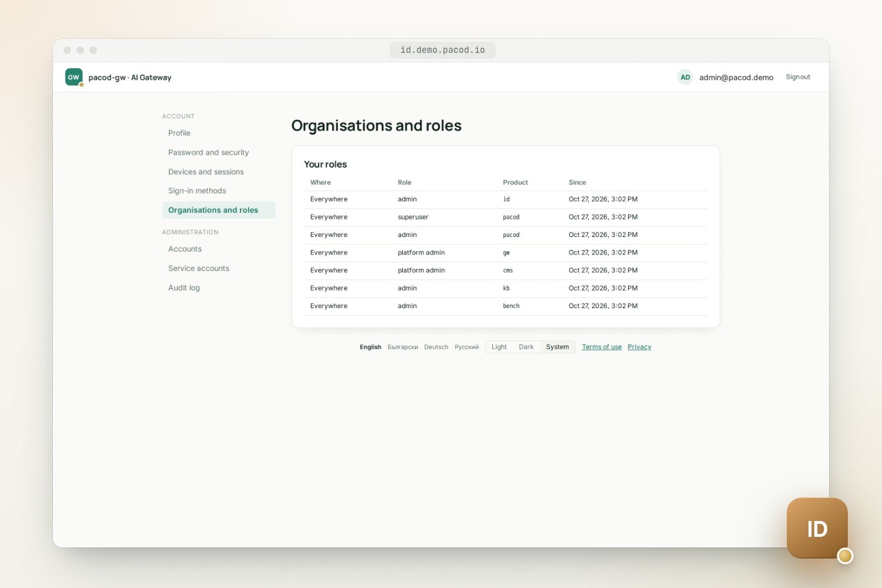Viewport: 882px width, 588px height.
Task: Sign out of the admin account
Action: tap(798, 77)
